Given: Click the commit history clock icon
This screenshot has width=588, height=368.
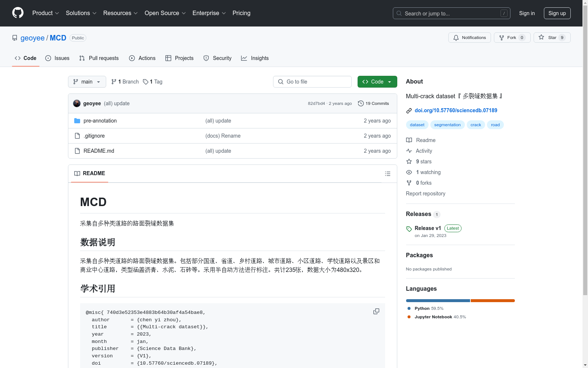Looking at the screenshot, I should 361,103.
